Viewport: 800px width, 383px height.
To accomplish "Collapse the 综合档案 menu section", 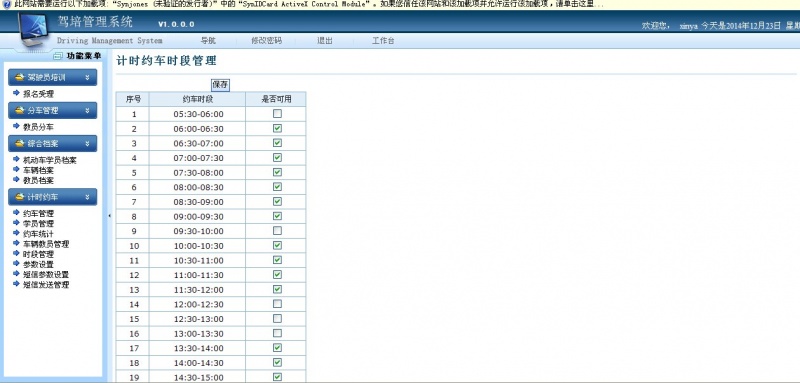I will point(87,144).
